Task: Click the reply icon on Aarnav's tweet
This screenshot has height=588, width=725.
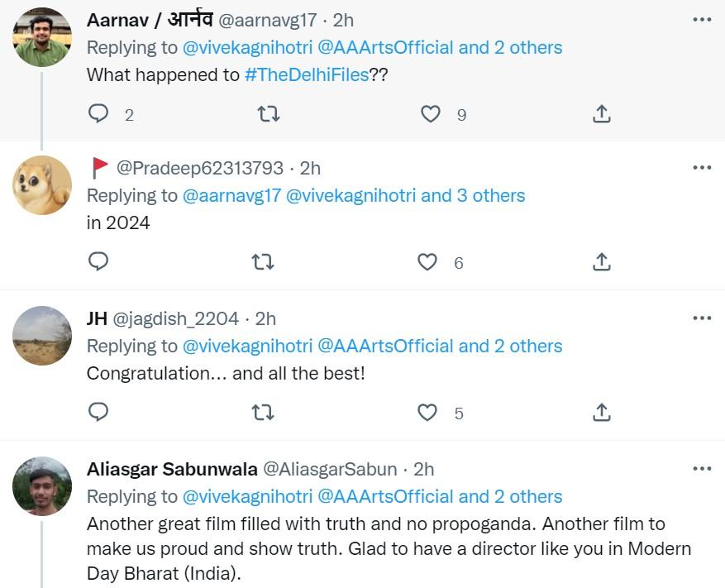Action: (x=98, y=114)
